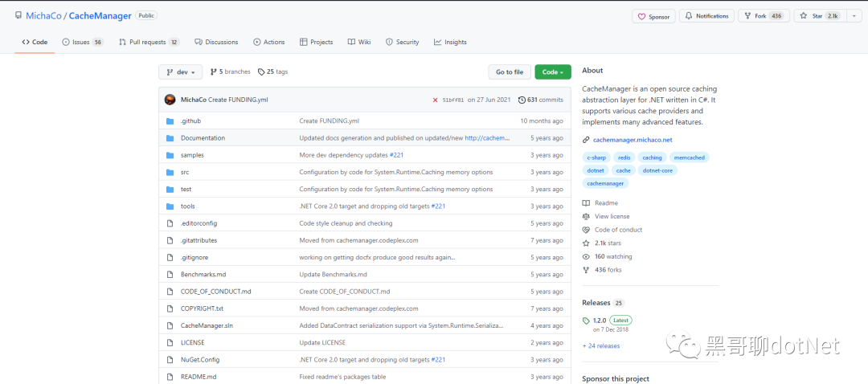Click the tools folder icon
Viewport: 868px width, 384px height.
[170, 206]
